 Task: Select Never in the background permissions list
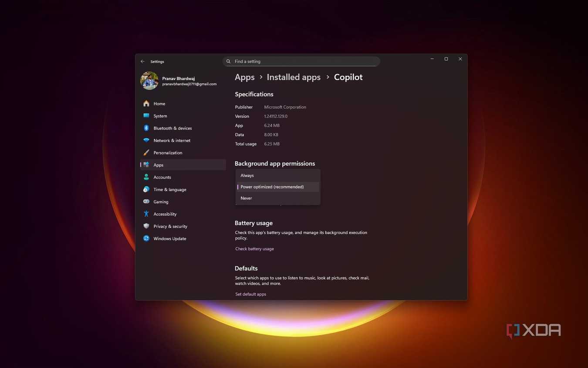coord(278,198)
